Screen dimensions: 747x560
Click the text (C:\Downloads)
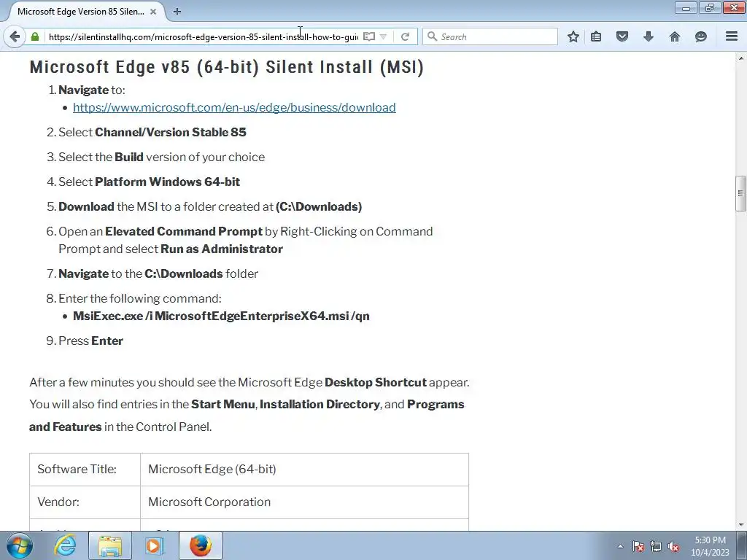319,206
